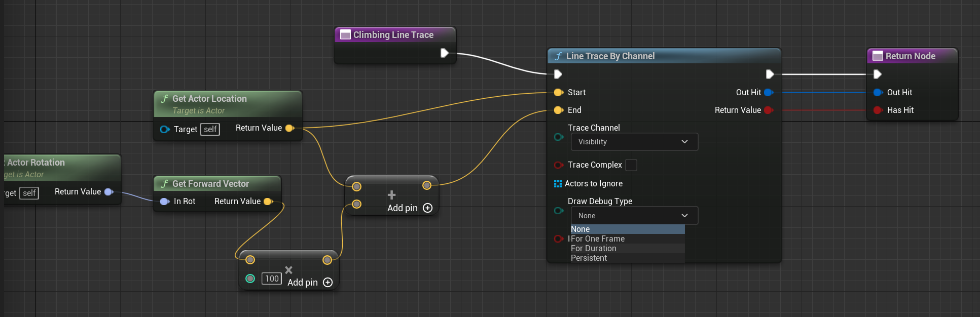Viewport: 980px width, 317px height.
Task: Click the Line Trace By Channel function icon
Action: tap(558, 56)
